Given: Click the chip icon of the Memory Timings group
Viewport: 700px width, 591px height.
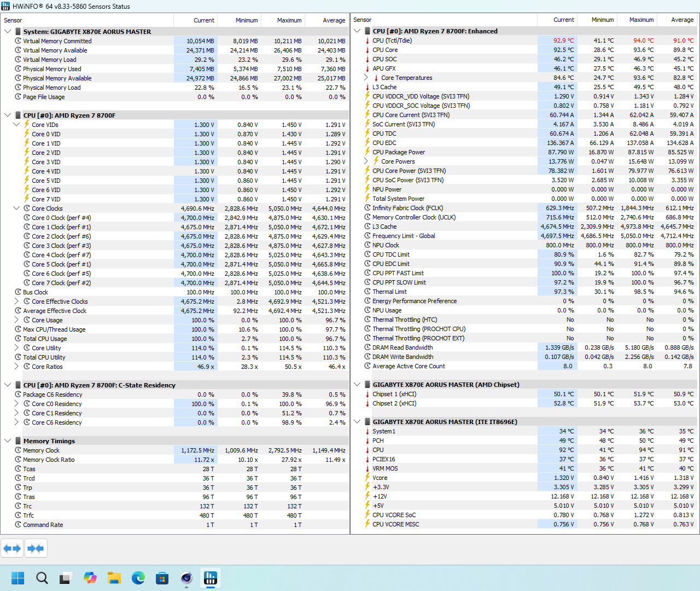Looking at the screenshot, I should [x=18, y=441].
